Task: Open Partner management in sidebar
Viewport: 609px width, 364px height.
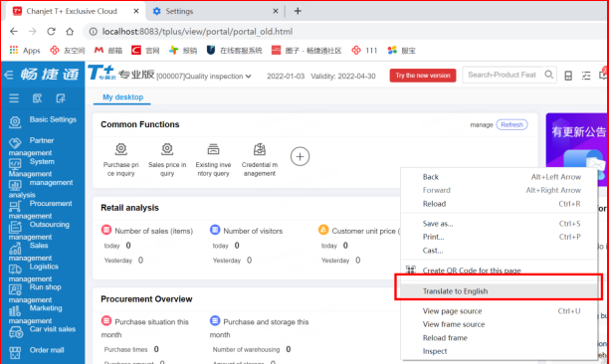Action: click(32, 146)
